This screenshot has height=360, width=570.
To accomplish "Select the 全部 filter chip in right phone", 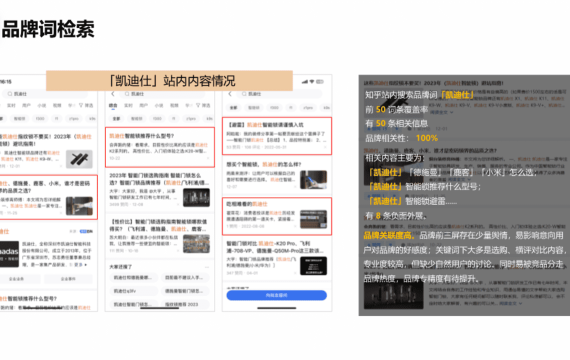I will [x=233, y=108].
